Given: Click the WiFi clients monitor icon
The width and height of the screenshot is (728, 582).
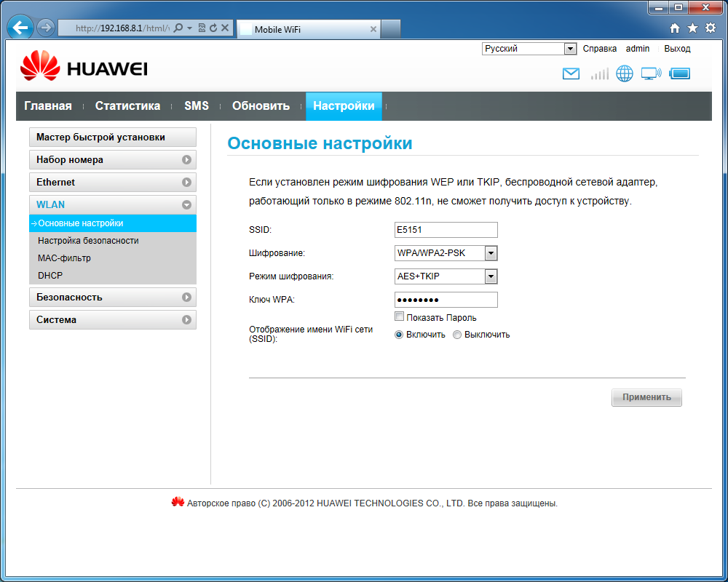Looking at the screenshot, I should coord(651,73).
